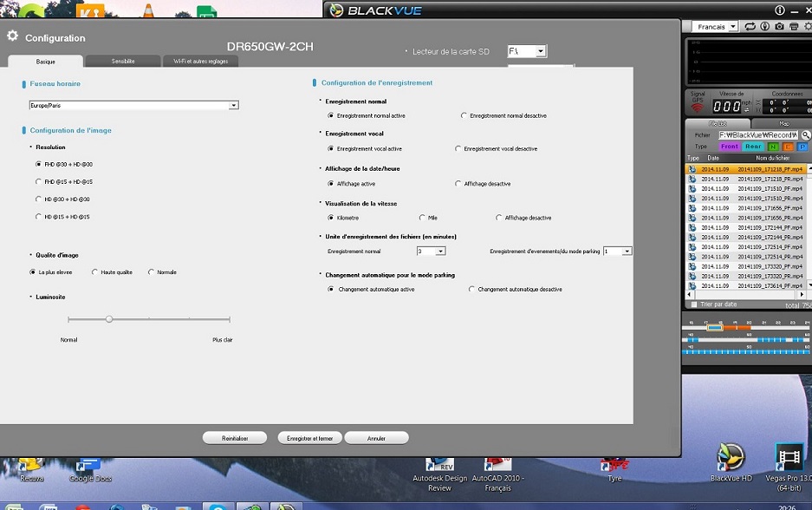Open the Google Docs desktop shortcut

(x=90, y=470)
